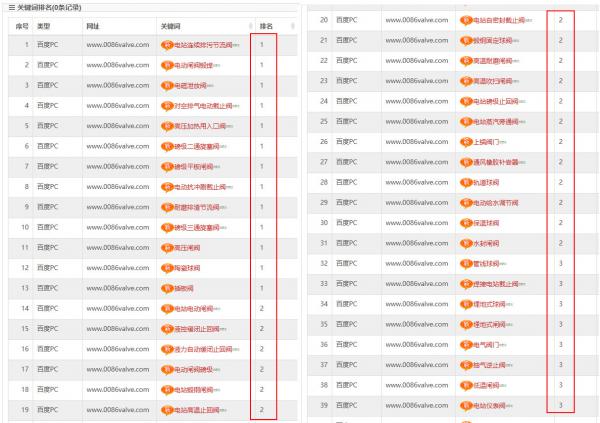Click orange badge icon in row 39
This screenshot has width=600, height=423.
pyautogui.click(x=466, y=406)
